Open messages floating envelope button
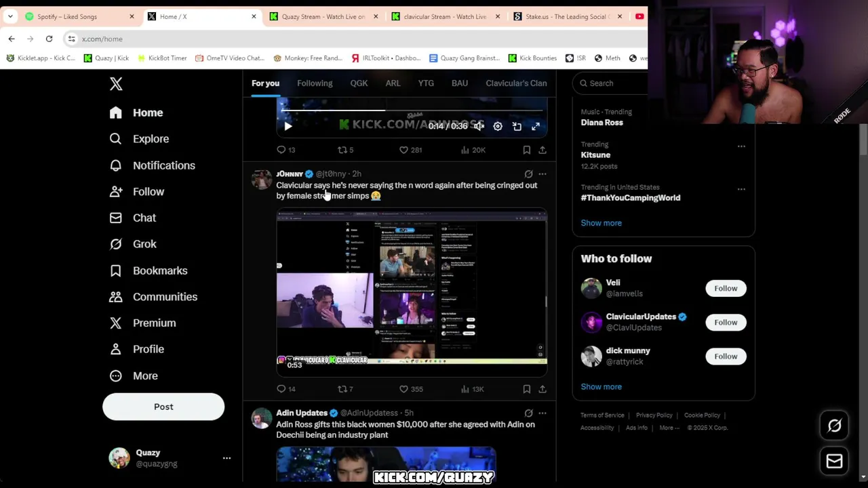 834,462
